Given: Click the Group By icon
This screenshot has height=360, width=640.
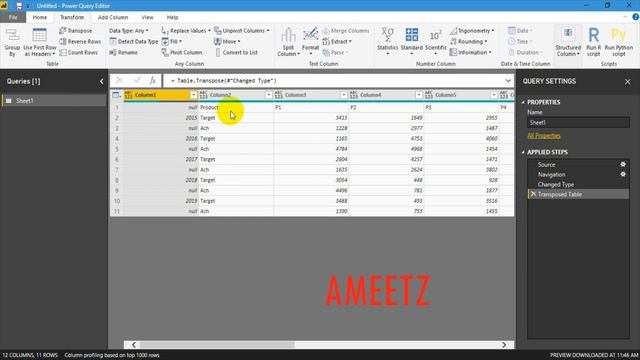Looking at the screenshot, I should (12, 42).
